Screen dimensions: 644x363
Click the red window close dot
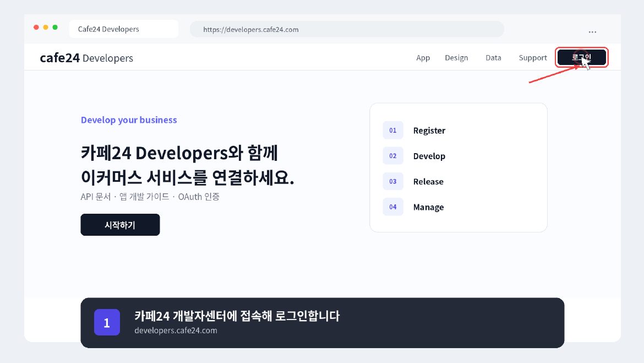point(36,27)
